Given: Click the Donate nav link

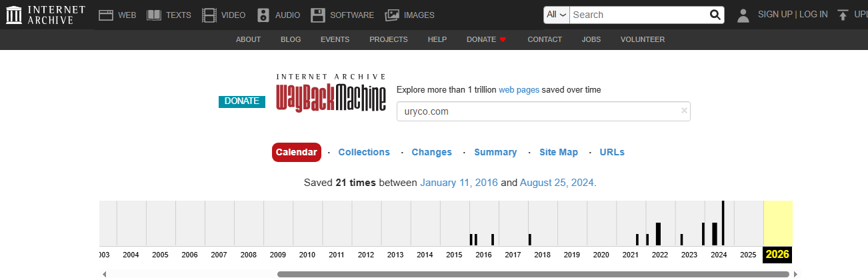Looking at the screenshot, I should [481, 39].
